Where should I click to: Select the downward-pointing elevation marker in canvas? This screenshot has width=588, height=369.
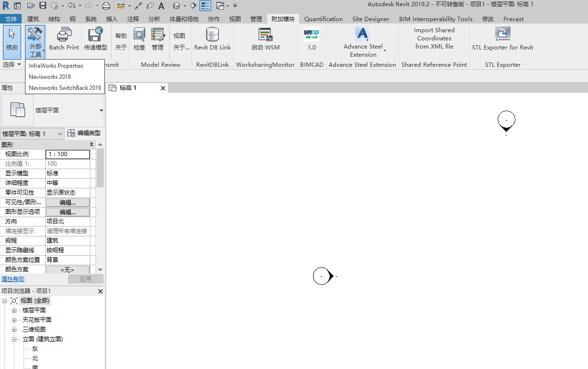[x=506, y=122]
